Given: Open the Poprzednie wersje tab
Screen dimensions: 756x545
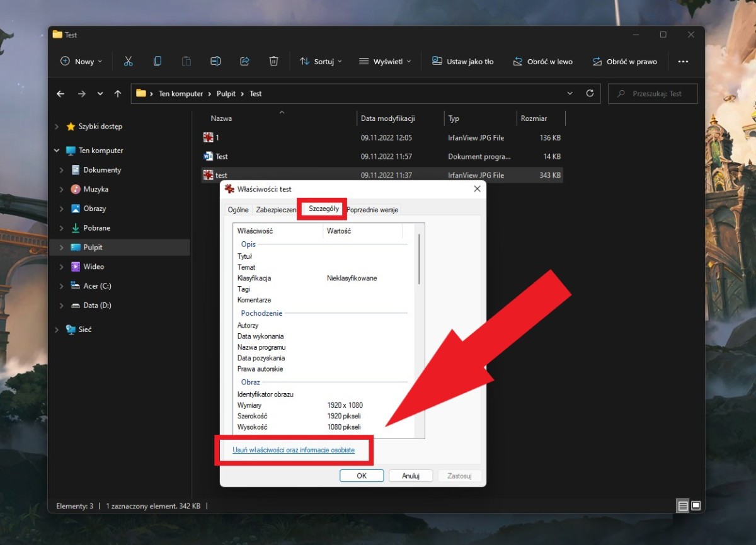Looking at the screenshot, I should 372,210.
